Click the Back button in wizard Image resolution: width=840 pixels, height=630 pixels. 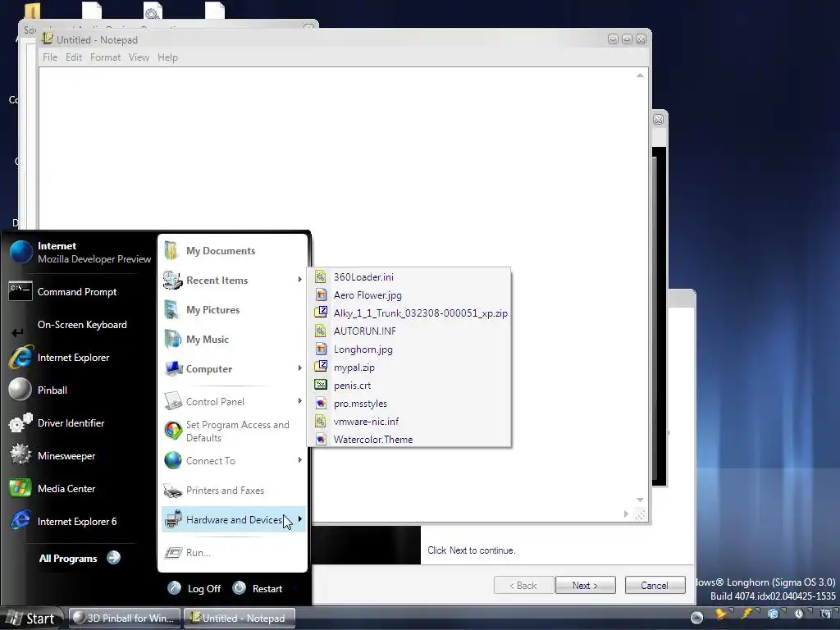(x=523, y=586)
